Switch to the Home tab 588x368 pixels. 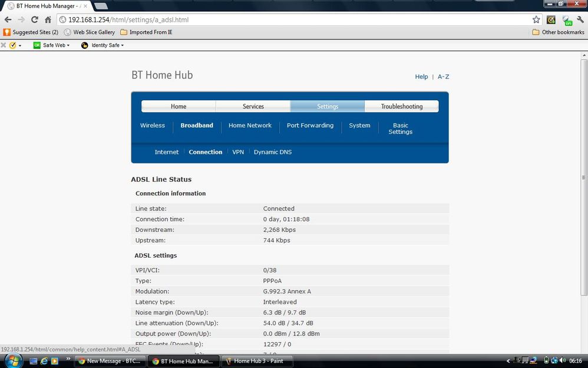click(179, 106)
